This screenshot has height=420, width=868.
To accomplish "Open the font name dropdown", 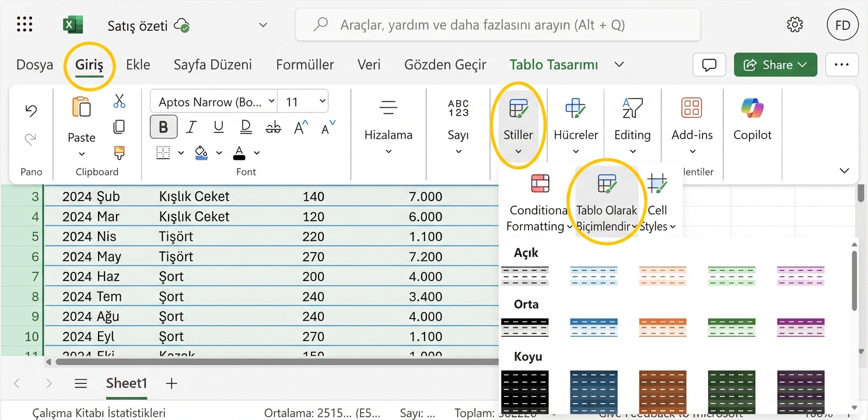I will (x=271, y=101).
